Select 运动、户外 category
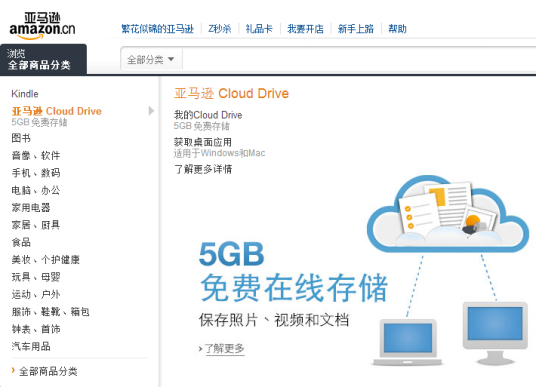 pyautogui.click(x=36, y=294)
